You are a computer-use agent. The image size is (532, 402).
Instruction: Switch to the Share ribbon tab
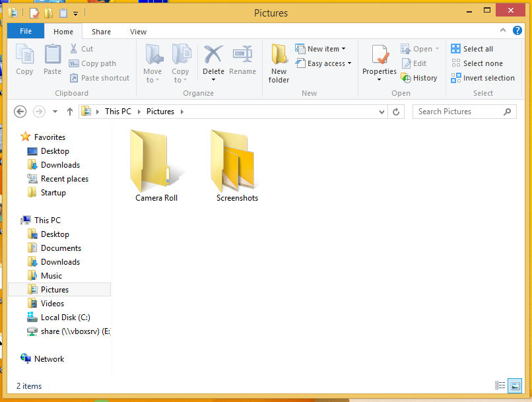(100, 31)
